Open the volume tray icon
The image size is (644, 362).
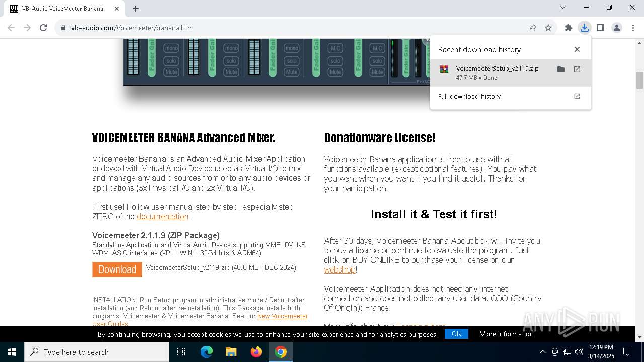pos(579,352)
